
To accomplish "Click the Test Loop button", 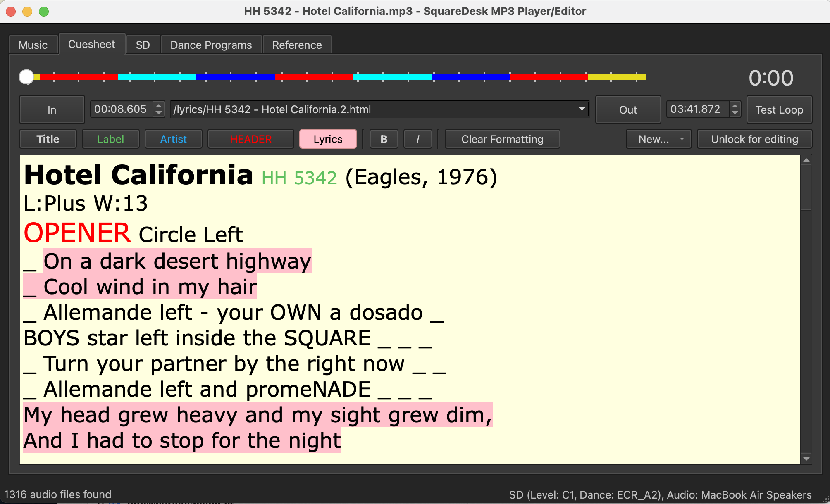I will [x=779, y=109].
